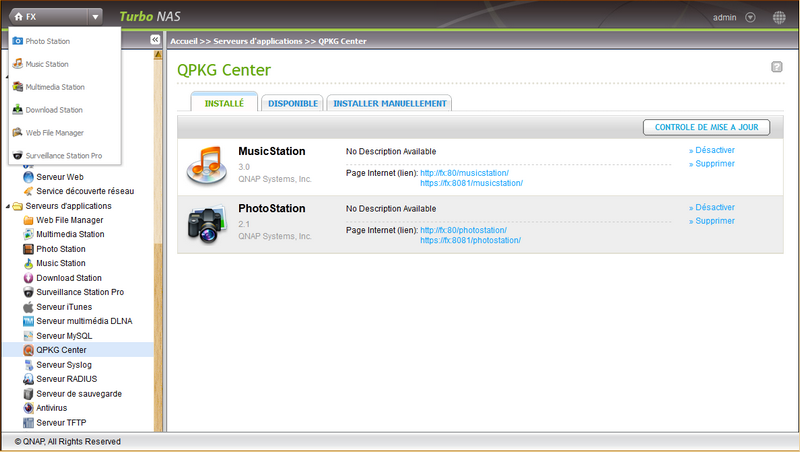This screenshot has height=452, width=800.
Task: Click the Music Station icon in the tree
Action: (29, 263)
